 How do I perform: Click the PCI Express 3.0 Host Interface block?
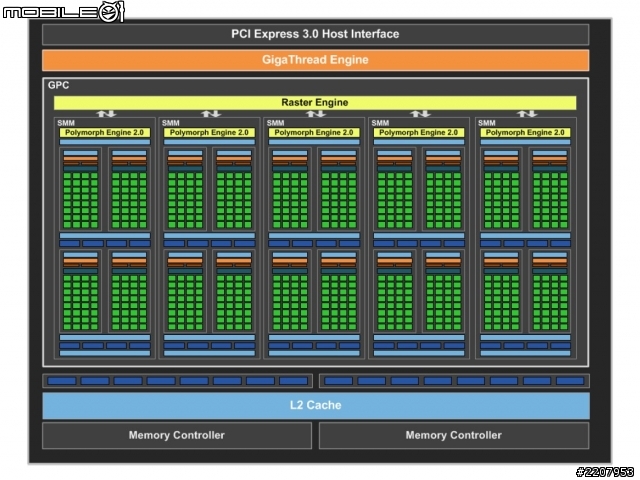click(315, 34)
